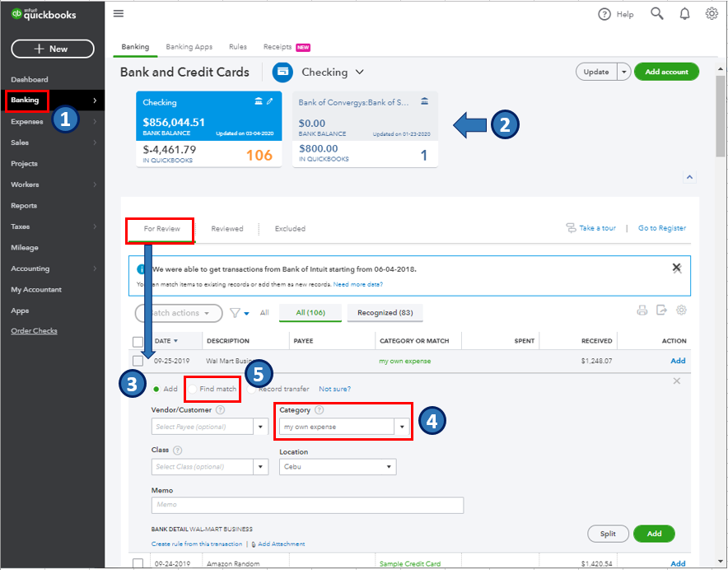The width and height of the screenshot is (728, 570).
Task: Toggle the hamburger navigation menu
Action: pos(119,13)
